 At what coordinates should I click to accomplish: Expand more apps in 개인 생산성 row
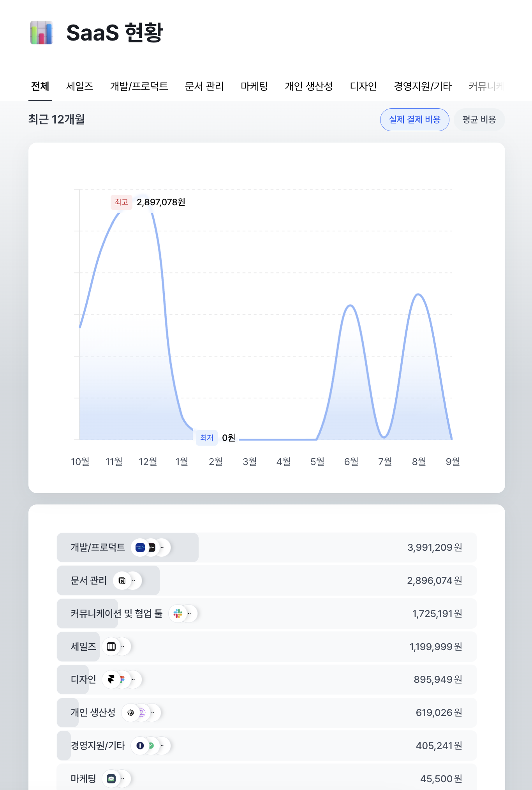coord(153,712)
